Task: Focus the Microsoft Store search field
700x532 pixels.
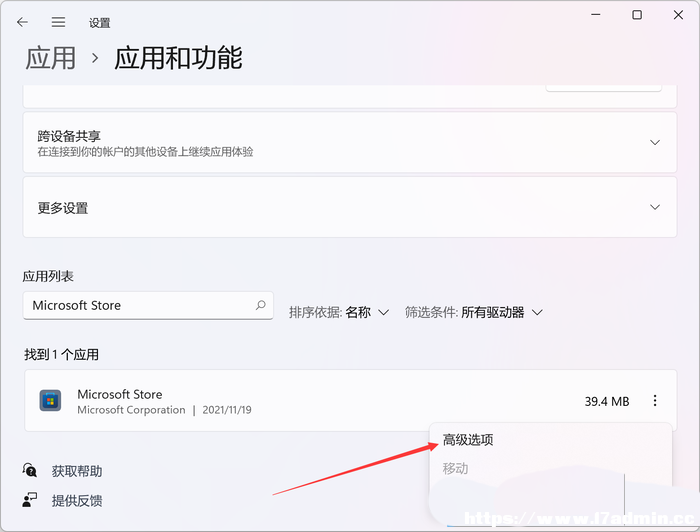Action: tap(148, 305)
